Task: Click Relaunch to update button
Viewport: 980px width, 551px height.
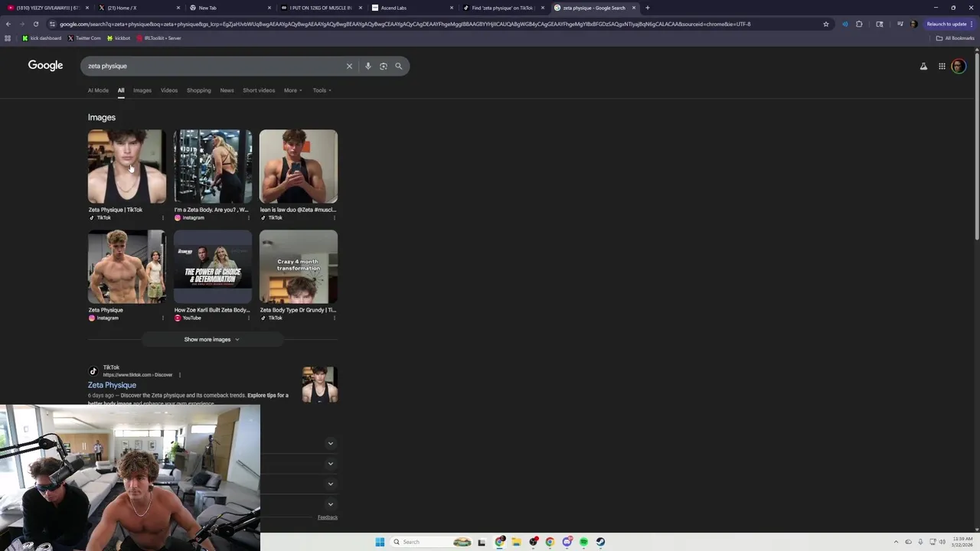Action: (950, 24)
